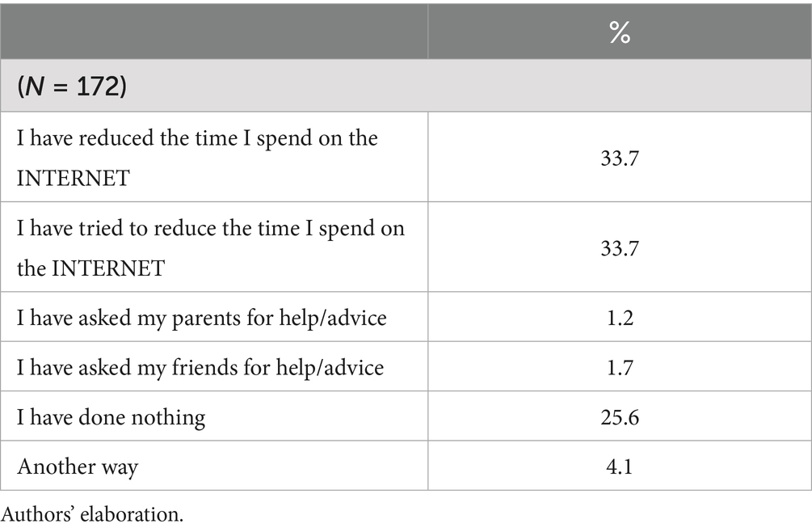
Task: Click the 25.6 percentage cell
Action: pos(619,416)
